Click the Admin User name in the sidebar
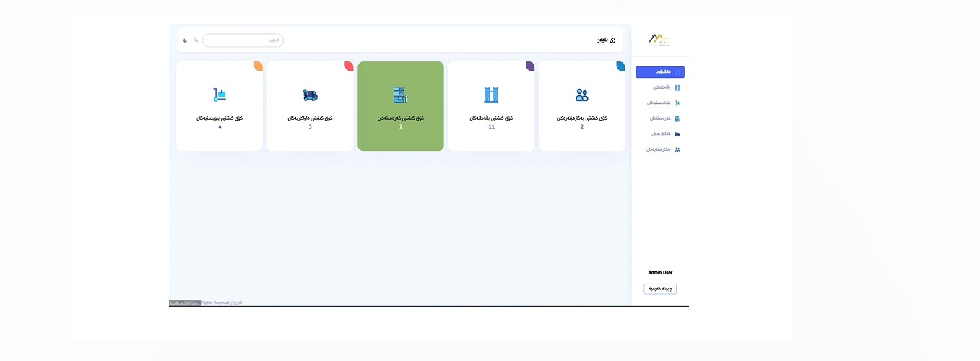The height and width of the screenshot is (361, 980). pyautogui.click(x=660, y=273)
